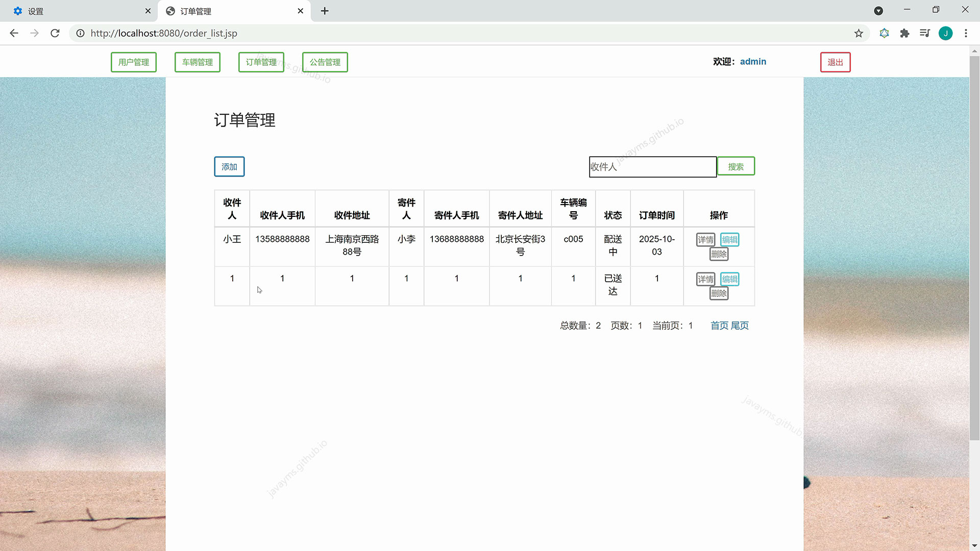Focus the 收件人 search input field
Screen dimensions: 980x551
click(652, 167)
